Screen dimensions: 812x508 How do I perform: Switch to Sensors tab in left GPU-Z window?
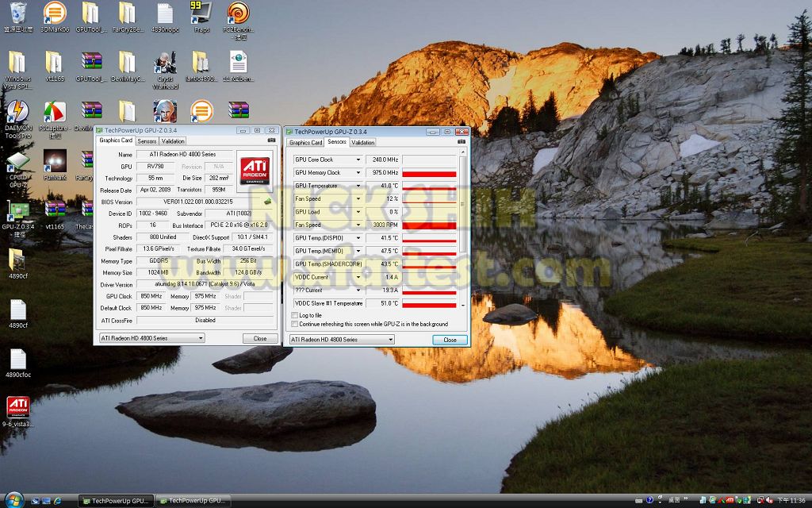pos(147,140)
